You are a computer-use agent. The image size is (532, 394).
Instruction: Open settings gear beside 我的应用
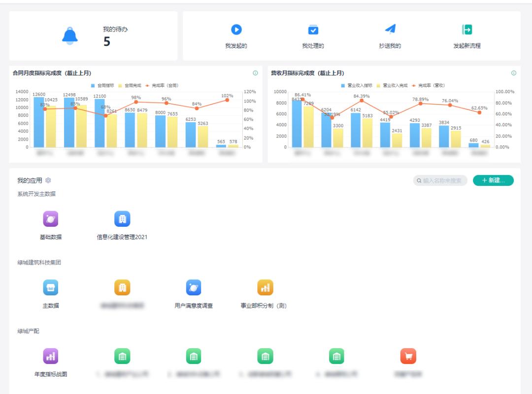tap(48, 180)
